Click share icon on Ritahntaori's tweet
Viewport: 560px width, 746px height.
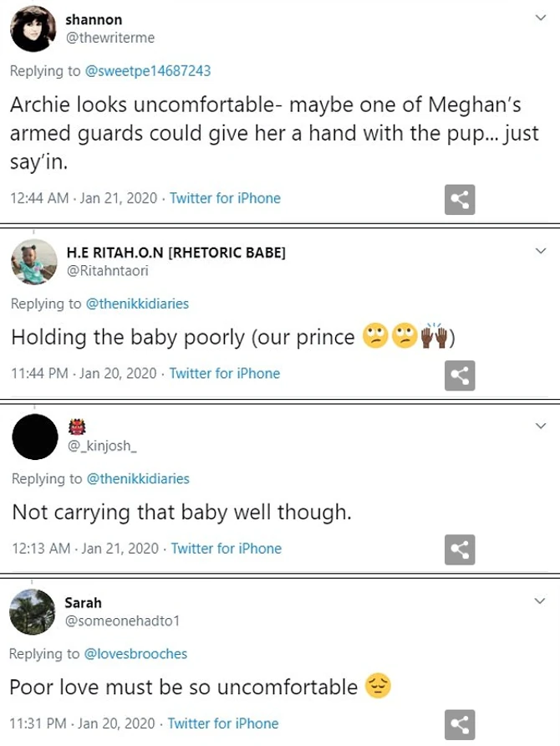(x=460, y=375)
